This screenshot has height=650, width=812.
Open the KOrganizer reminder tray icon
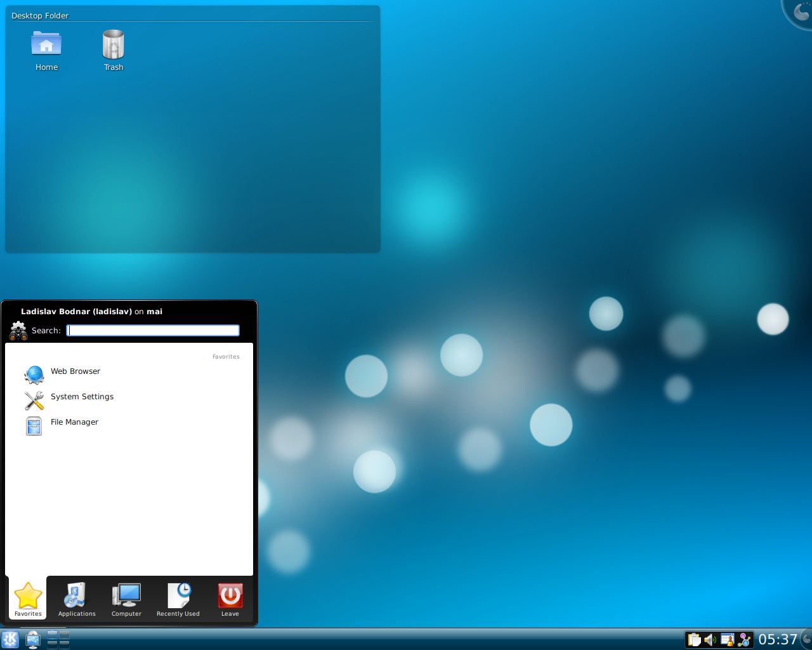pos(728,639)
